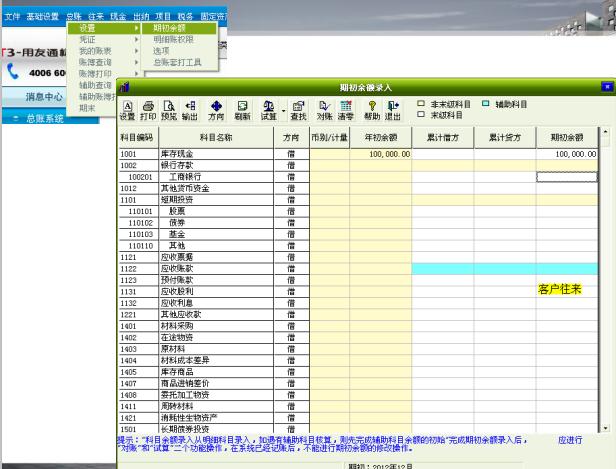The image size is (616, 469).
Task: Click the 预付账款 row name
Action: click(177, 280)
